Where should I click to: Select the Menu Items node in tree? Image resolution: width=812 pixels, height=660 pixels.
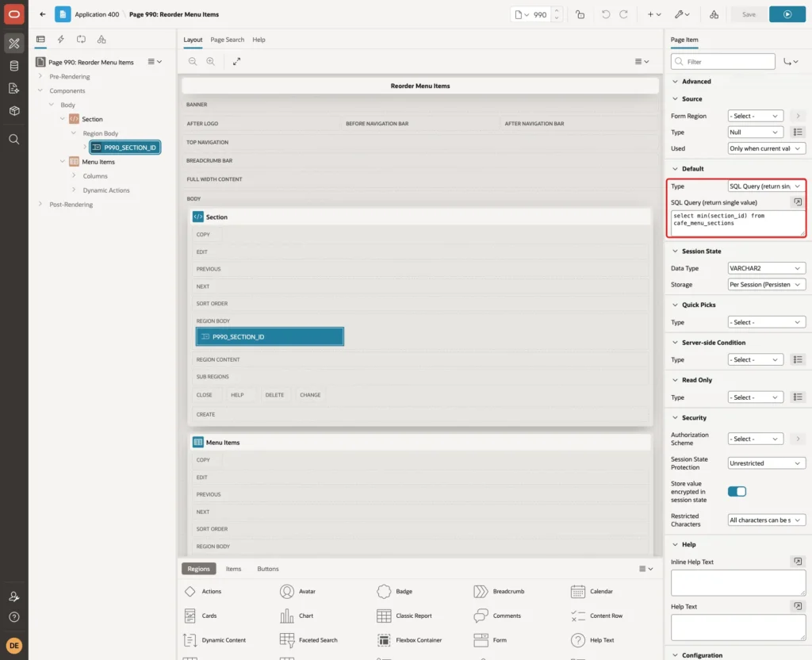coord(98,162)
